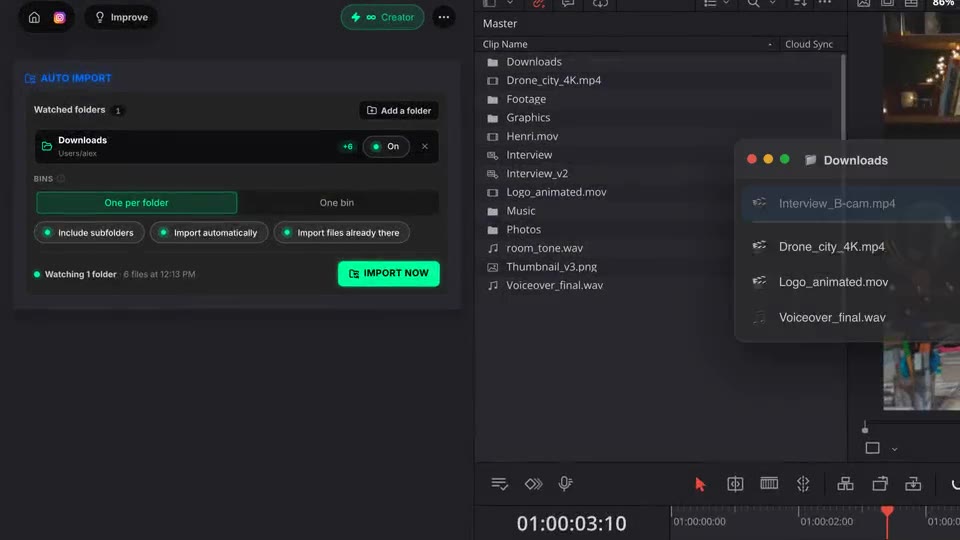This screenshot has height=540, width=960.
Task: Open the viewer 86% zoom dropdown
Action: (x=943, y=3)
